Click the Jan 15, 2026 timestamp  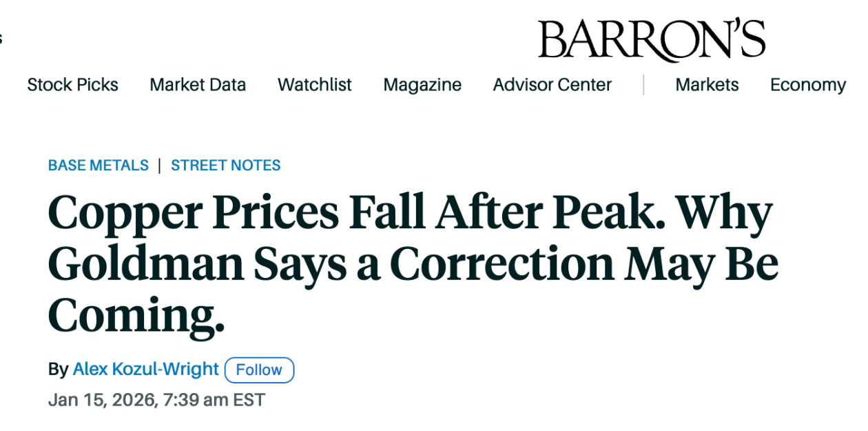pyautogui.click(x=156, y=400)
